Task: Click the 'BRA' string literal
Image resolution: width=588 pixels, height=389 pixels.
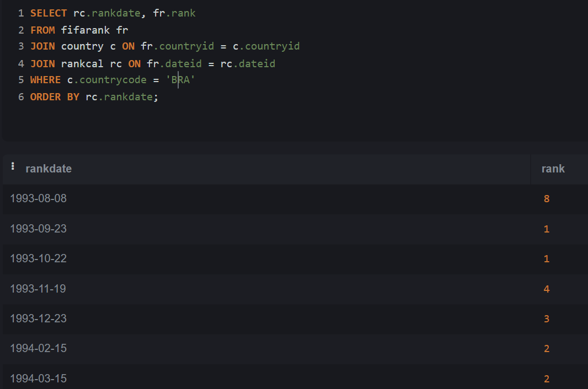Action: (180, 80)
